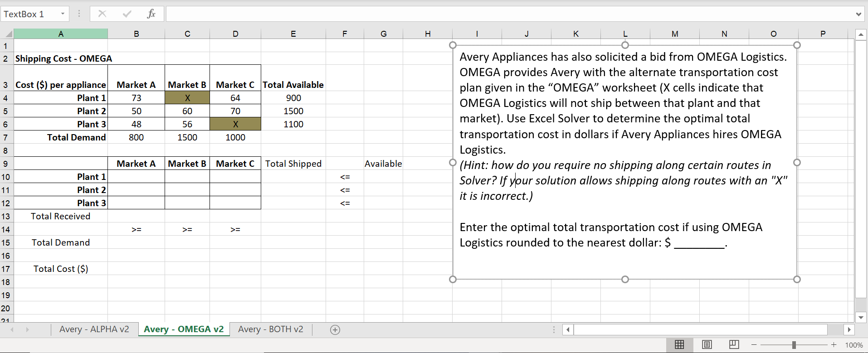This screenshot has width=868, height=353.
Task: Click the text box top-middle handle
Action: pyautogui.click(x=625, y=45)
